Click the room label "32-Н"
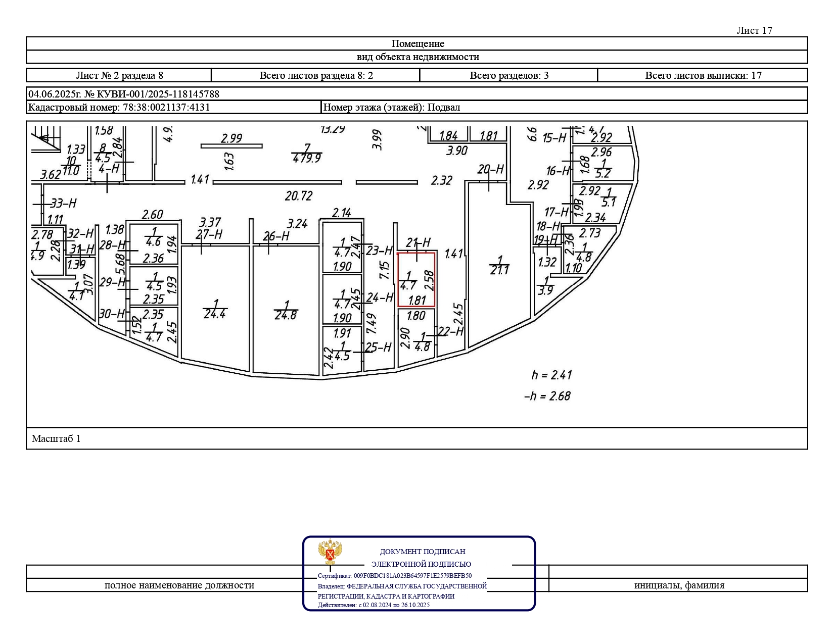 pyautogui.click(x=81, y=233)
